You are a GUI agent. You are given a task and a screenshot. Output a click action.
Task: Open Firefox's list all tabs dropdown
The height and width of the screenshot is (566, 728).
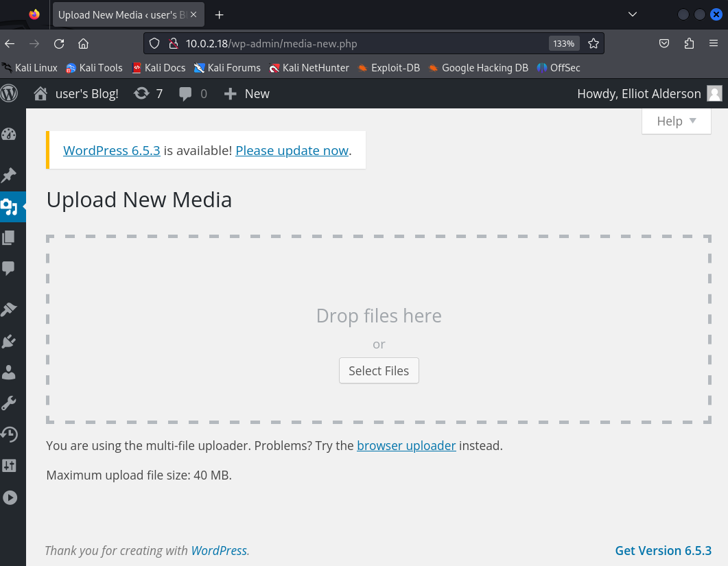(x=632, y=14)
